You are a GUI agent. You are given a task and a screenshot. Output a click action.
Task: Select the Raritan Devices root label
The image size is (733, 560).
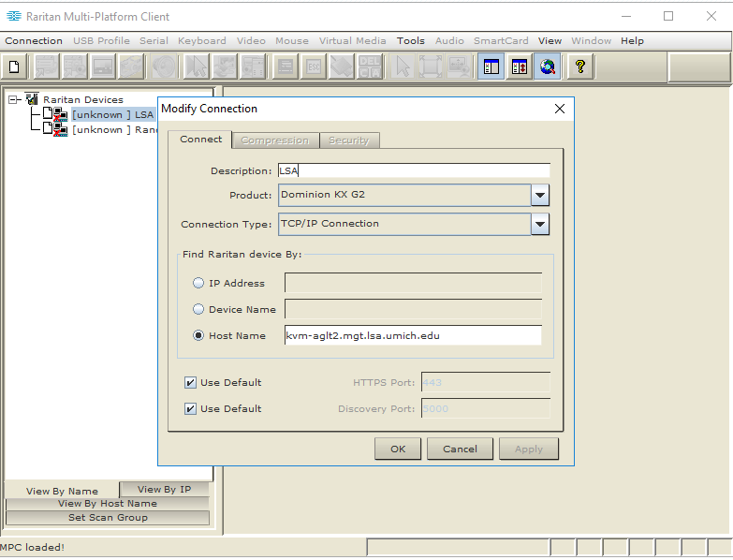coord(83,99)
